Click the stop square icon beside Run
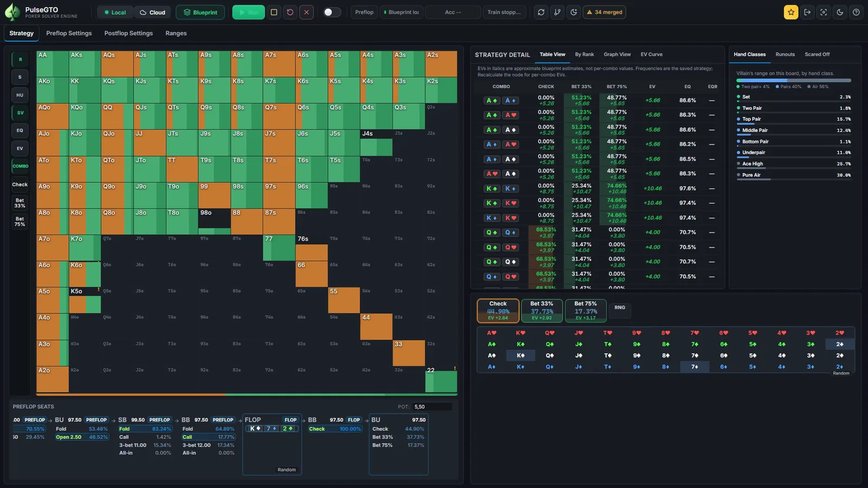The height and width of the screenshot is (488, 868). pyautogui.click(x=274, y=12)
